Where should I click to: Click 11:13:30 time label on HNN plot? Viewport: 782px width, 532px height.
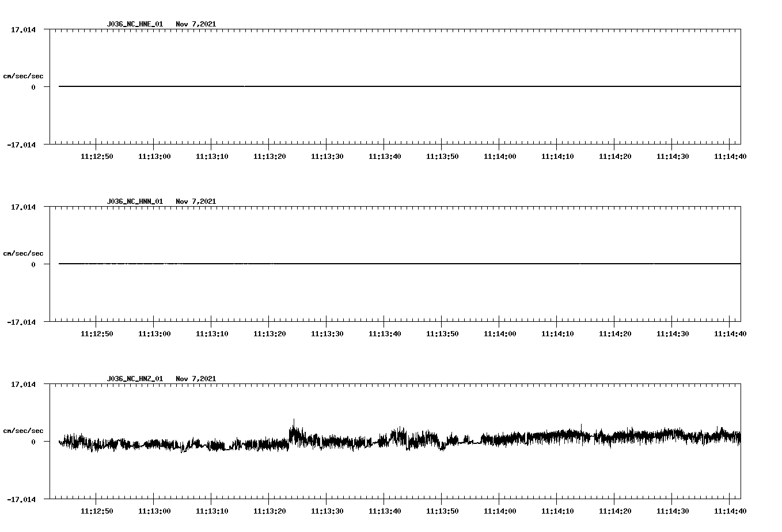click(x=327, y=334)
